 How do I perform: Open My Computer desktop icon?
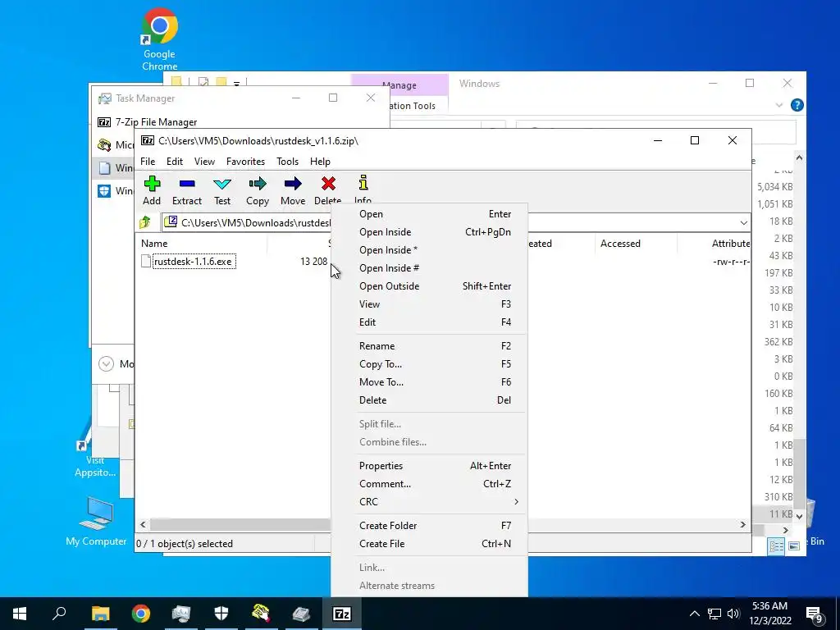[97, 521]
